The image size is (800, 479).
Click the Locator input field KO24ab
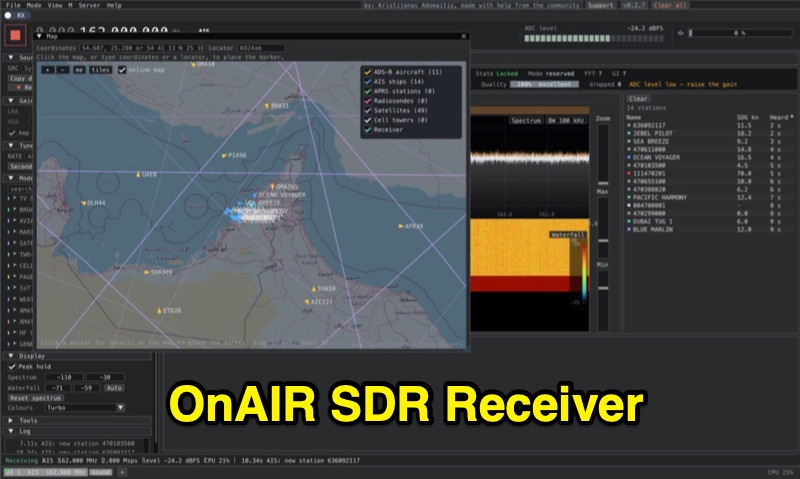coord(261,48)
